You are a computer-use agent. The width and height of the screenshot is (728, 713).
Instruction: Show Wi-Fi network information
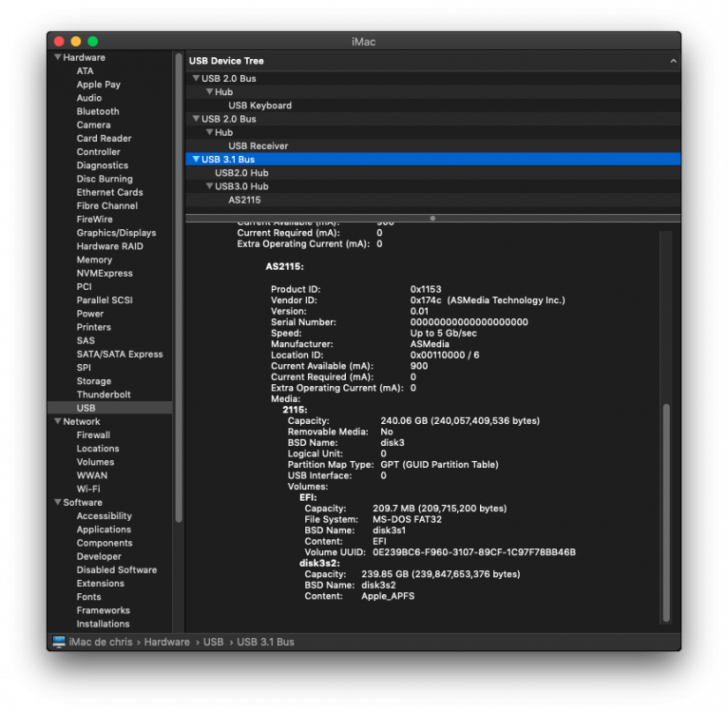click(88, 489)
